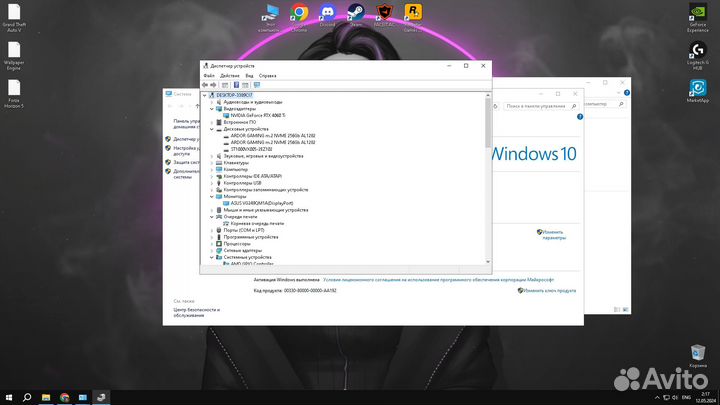Click the action pane toolbar icon
Screen dimensions: 720x405
tap(245, 85)
